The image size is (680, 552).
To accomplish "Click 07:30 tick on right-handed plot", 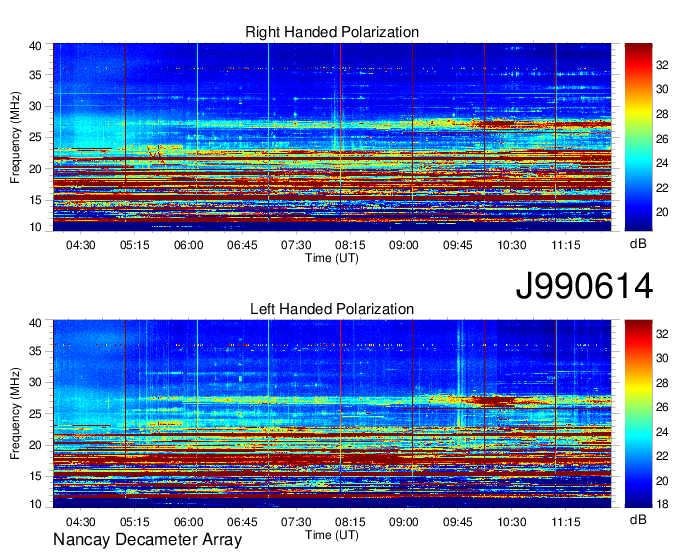I will point(296,245).
